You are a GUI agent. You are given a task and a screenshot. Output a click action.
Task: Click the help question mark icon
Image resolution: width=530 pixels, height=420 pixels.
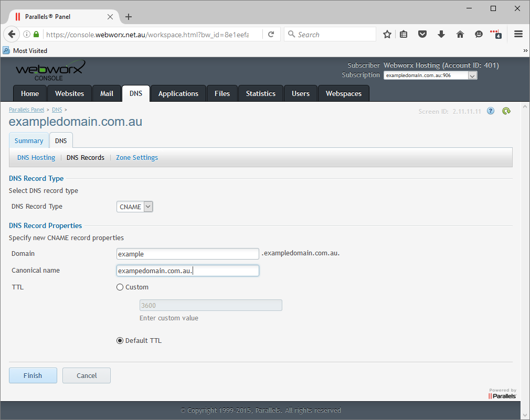491,111
